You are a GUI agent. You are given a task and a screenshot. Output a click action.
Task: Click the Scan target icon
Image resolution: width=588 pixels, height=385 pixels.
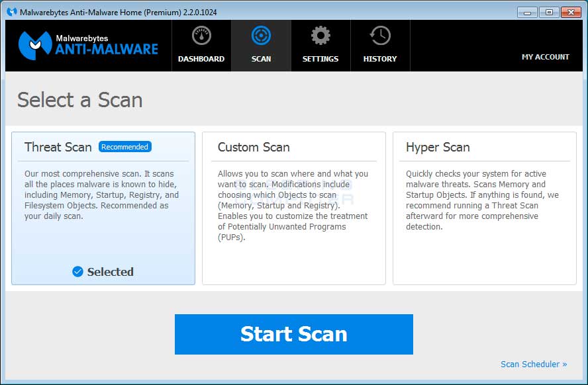click(x=261, y=36)
